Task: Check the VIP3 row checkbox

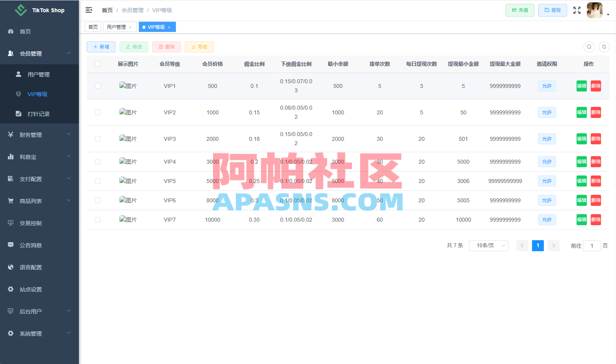Action: (98, 139)
